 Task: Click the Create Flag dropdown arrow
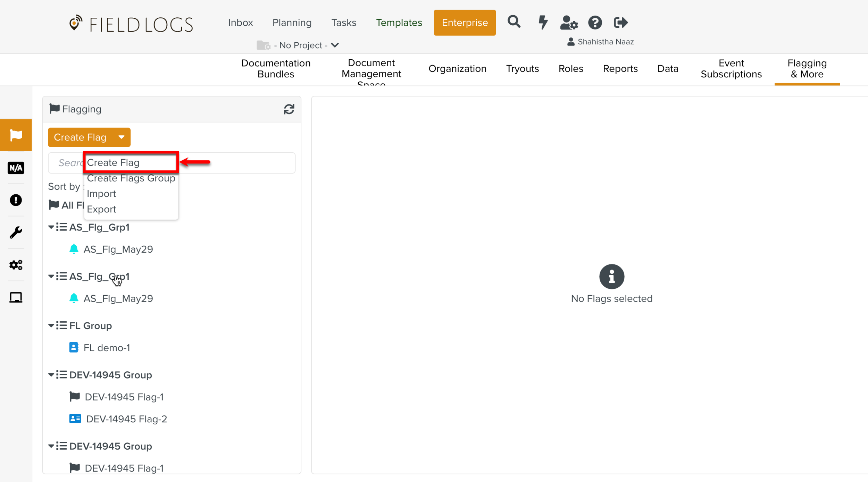point(121,137)
